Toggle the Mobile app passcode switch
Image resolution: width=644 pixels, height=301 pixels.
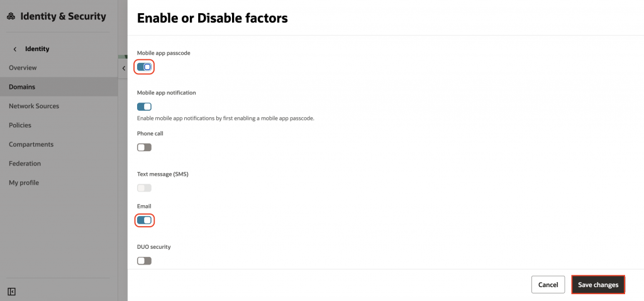(144, 67)
